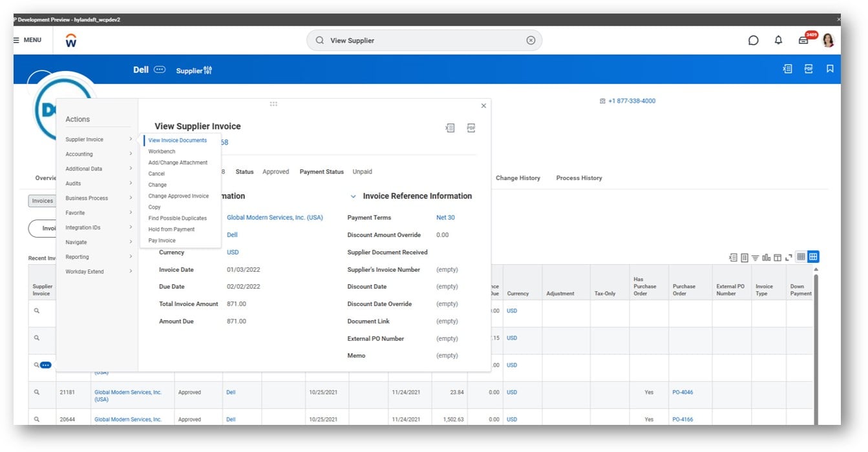Clear the View Supplier search text
Screen dimensions: 868x452
pos(531,40)
